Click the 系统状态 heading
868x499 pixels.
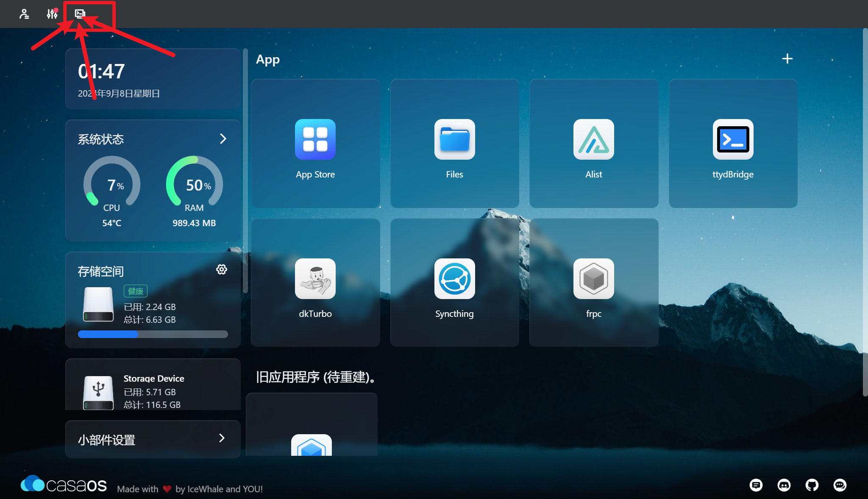101,139
